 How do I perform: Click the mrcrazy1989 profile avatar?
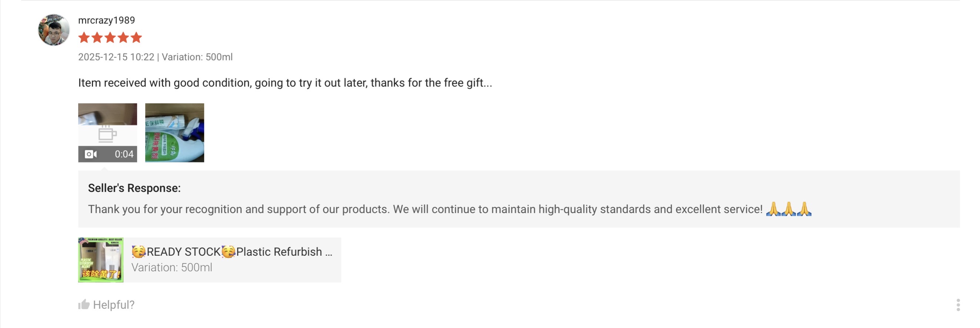click(54, 30)
